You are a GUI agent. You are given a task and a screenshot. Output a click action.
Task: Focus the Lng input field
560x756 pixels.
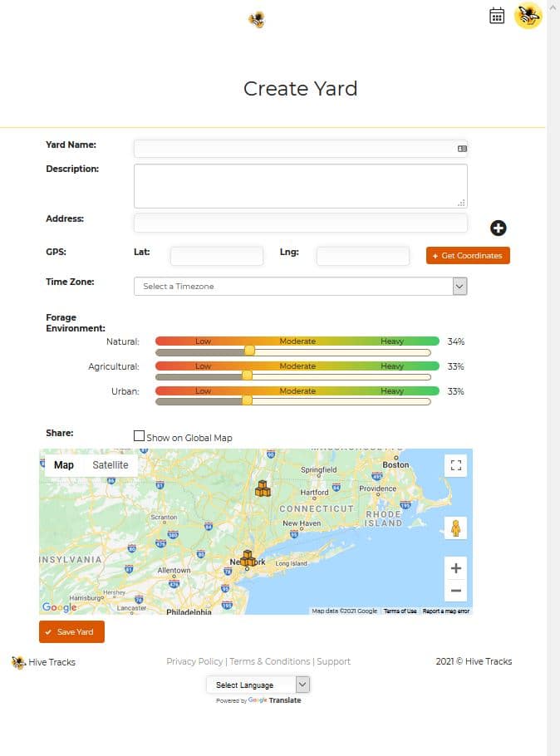(x=363, y=256)
